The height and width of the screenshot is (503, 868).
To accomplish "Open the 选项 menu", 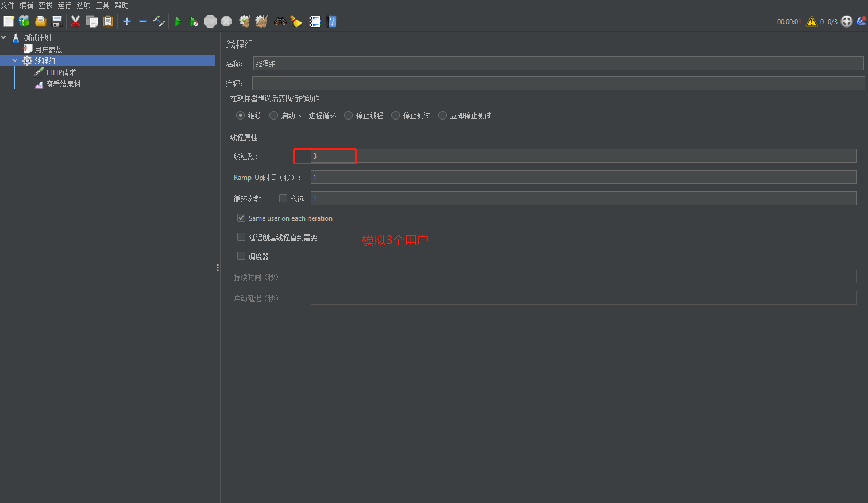I will coord(84,5).
